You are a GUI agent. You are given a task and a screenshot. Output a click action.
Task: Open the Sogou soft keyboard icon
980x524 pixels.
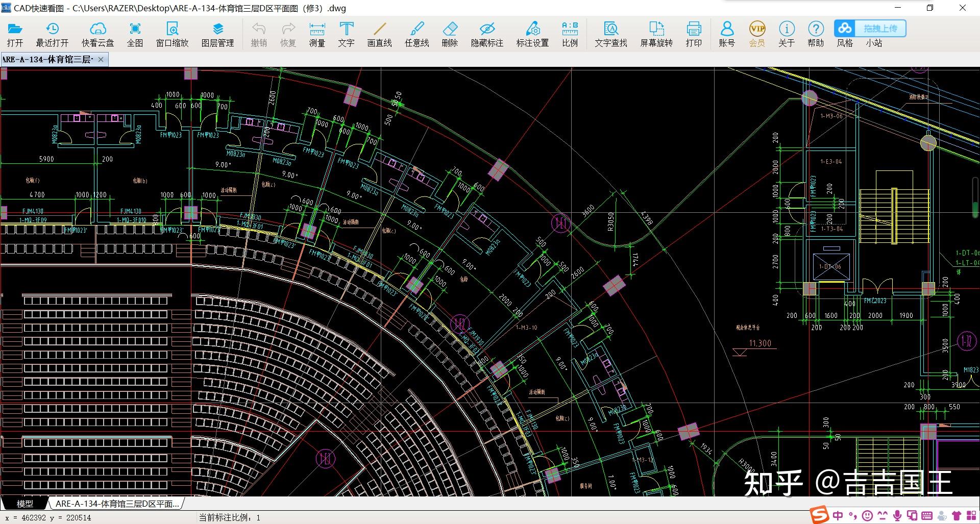pyautogui.click(x=927, y=516)
